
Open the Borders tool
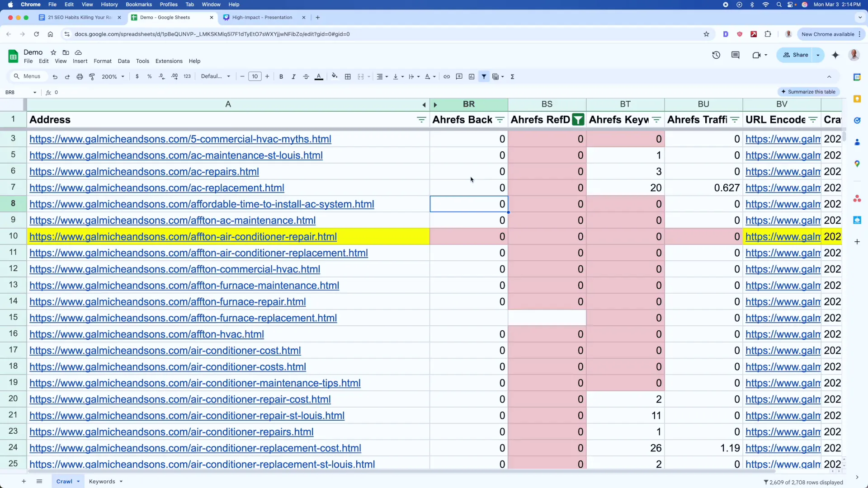[x=348, y=76]
